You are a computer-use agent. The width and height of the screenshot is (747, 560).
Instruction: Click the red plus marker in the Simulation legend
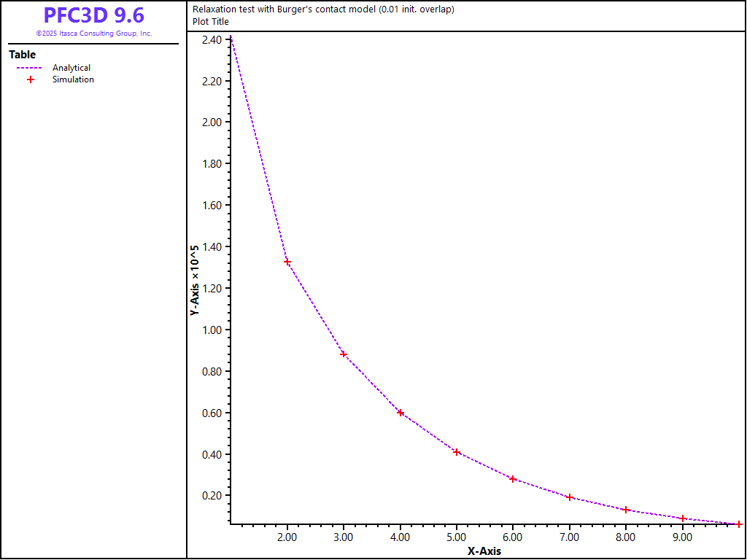(31, 79)
